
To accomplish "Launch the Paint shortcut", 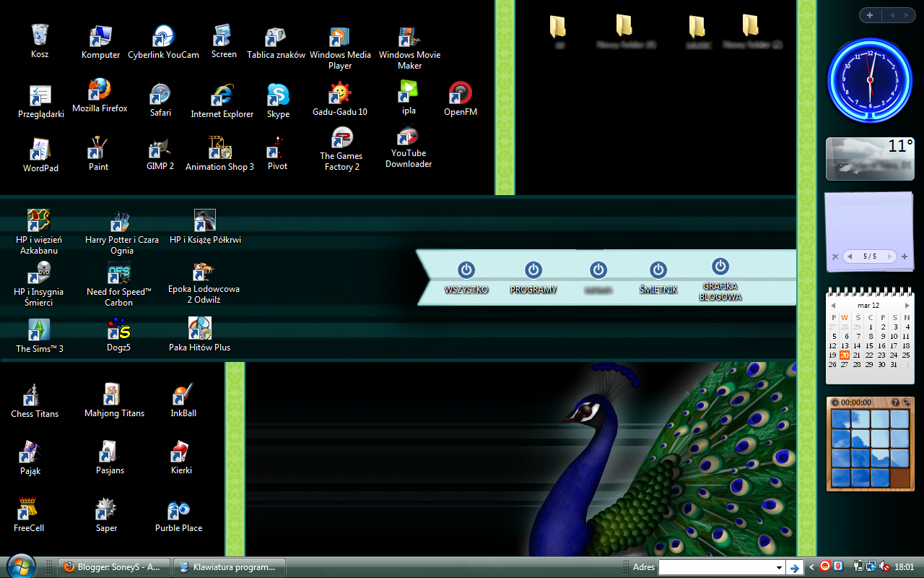I will [x=98, y=154].
